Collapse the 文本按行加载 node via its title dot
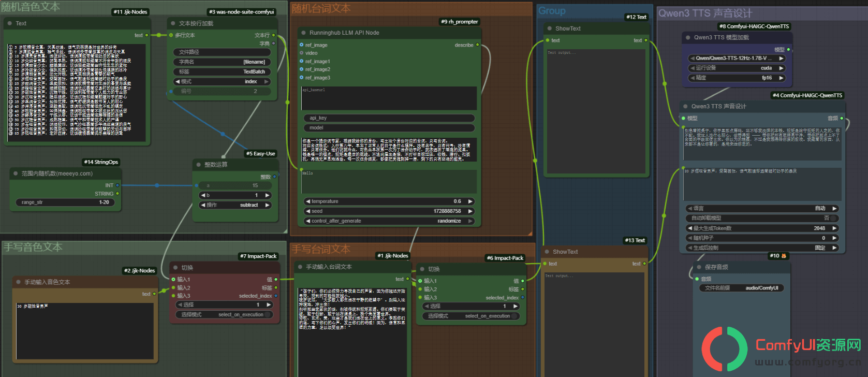Viewport: 868px width, 377px height. (x=173, y=23)
